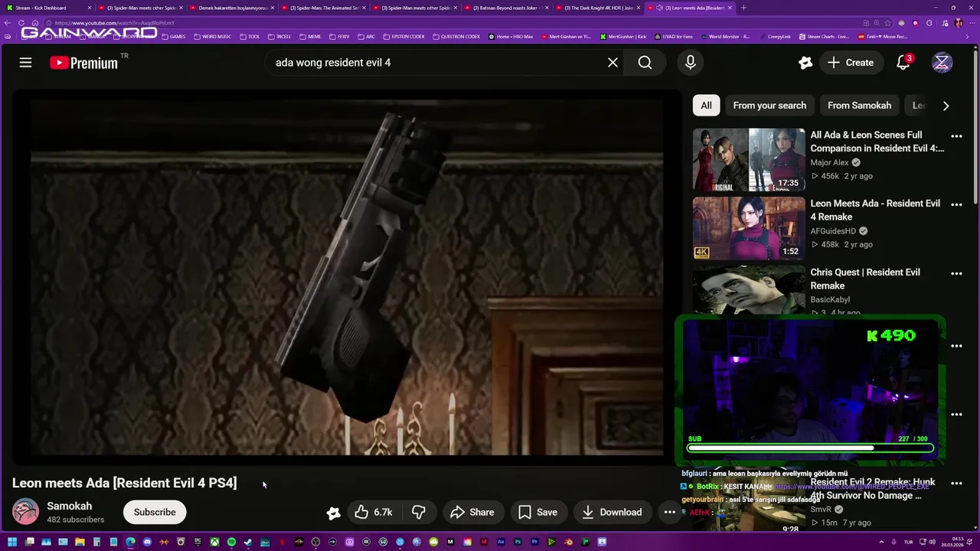Subscribe to Samokah channel

155,512
